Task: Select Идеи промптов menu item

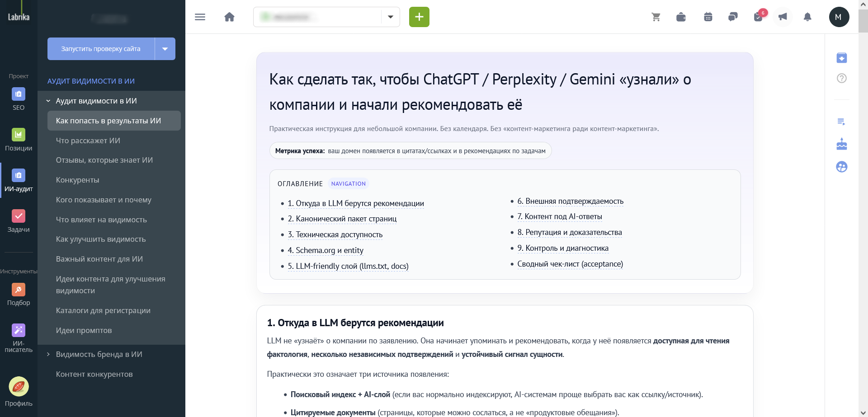Action: tap(84, 330)
